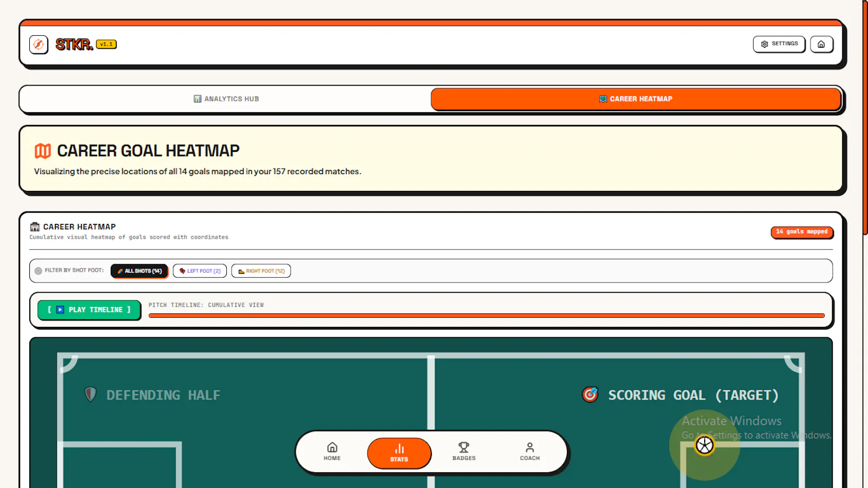Click the Career Goal Heatmap heading
868x488 pixels.
click(148, 151)
